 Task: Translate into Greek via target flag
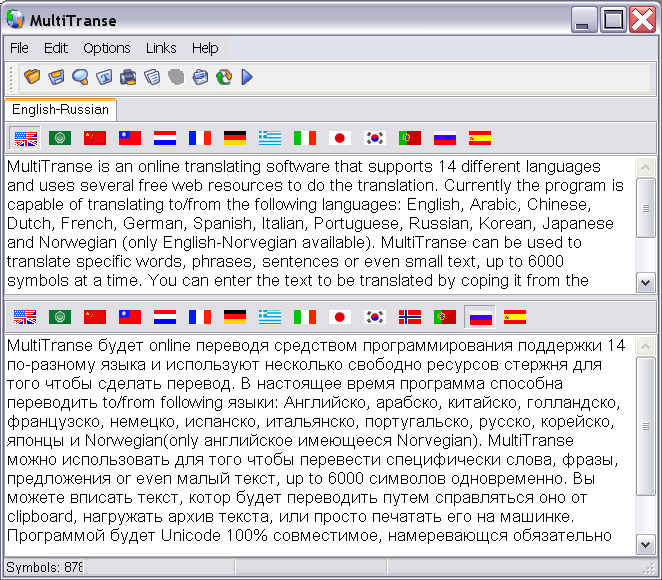click(x=270, y=317)
